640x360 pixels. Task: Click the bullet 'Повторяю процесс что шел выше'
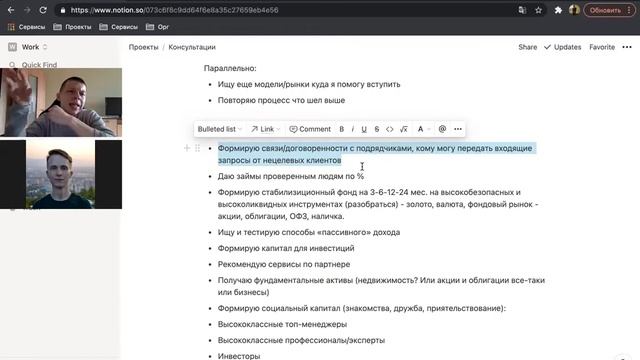point(281,100)
